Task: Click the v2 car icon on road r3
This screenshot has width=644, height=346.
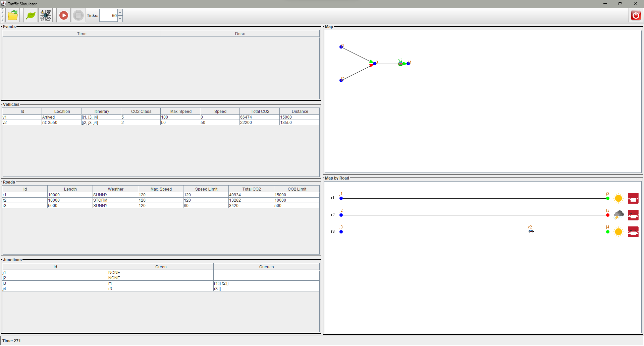Action: click(531, 231)
